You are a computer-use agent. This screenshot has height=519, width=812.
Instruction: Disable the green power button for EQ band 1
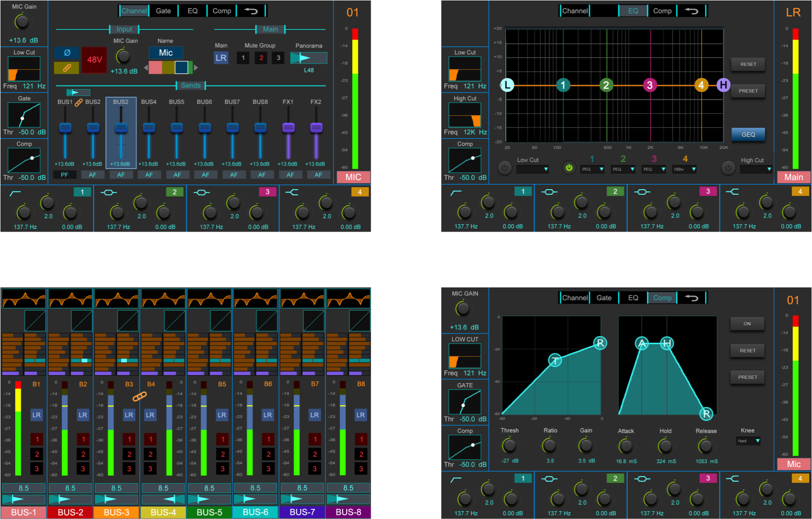[x=569, y=168]
